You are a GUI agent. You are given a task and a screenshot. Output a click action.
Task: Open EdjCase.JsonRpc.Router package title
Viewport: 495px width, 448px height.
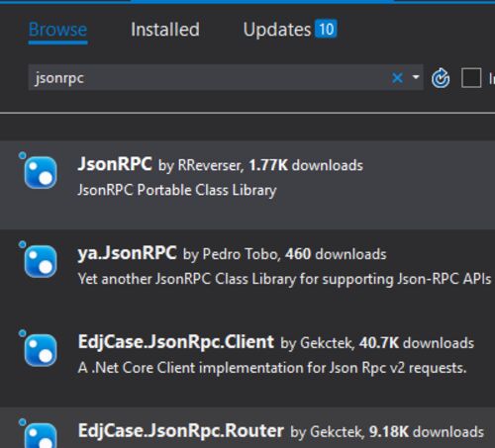181,430
